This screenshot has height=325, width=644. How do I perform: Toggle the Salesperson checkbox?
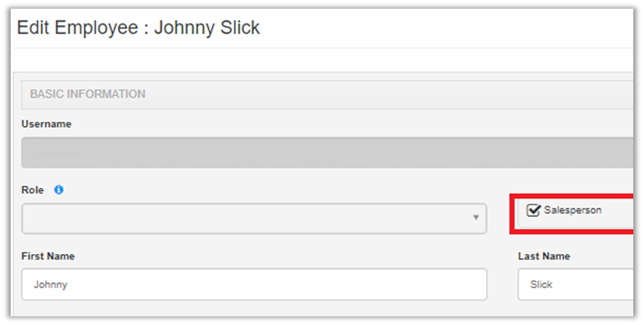(534, 210)
